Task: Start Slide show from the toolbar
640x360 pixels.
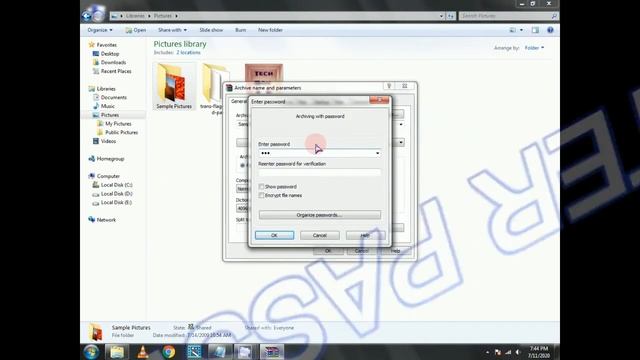Action: click(211, 30)
